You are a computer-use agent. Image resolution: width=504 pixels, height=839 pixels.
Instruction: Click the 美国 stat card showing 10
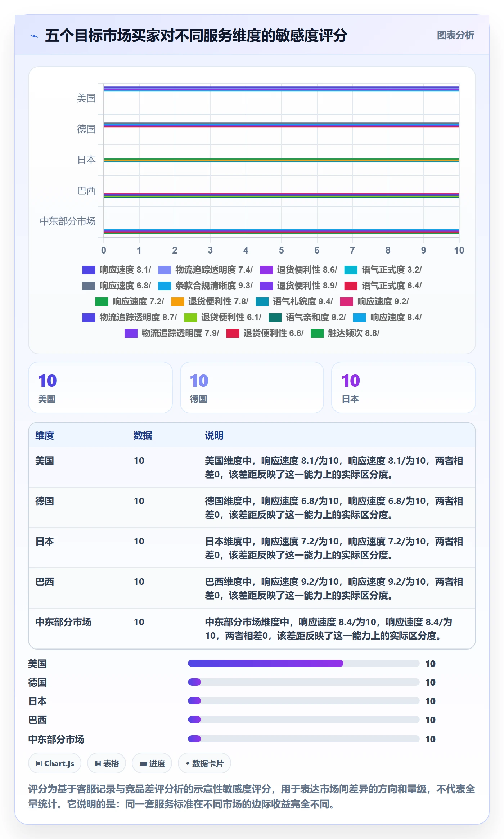[x=100, y=387]
